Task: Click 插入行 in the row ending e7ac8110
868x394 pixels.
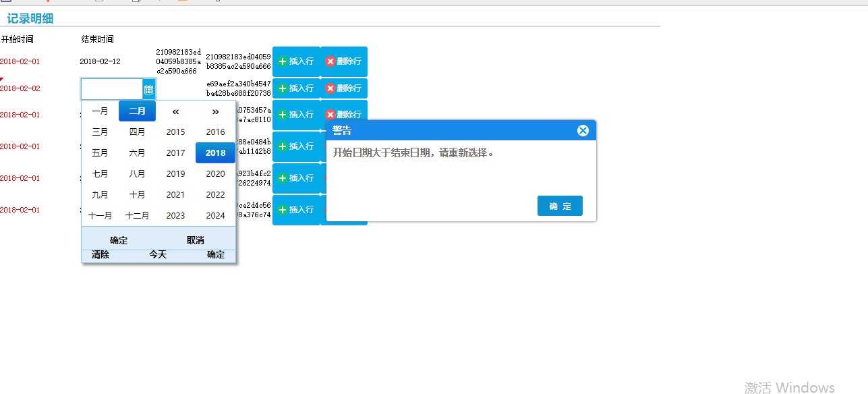Action: (x=296, y=115)
